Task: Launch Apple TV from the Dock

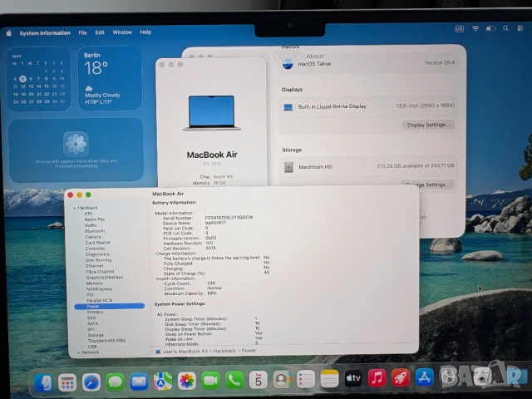Action: (353, 378)
